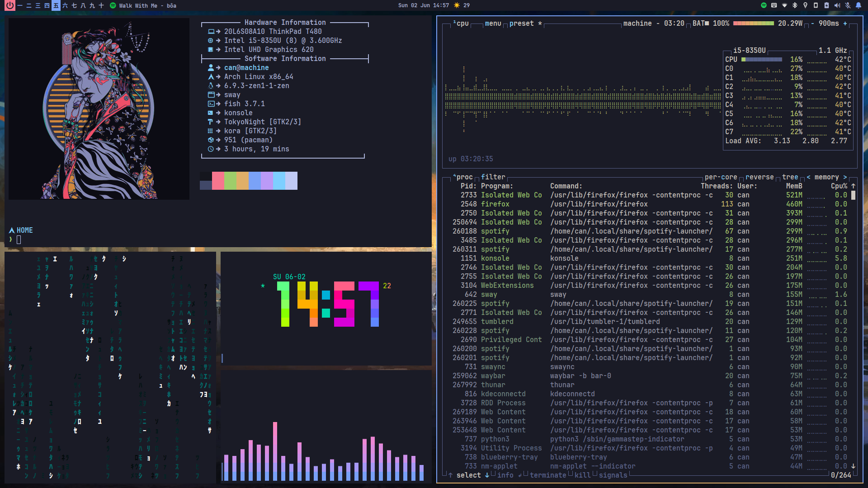
Task: Click the on-screen keyboard tray icon
Action: click(x=774, y=5)
